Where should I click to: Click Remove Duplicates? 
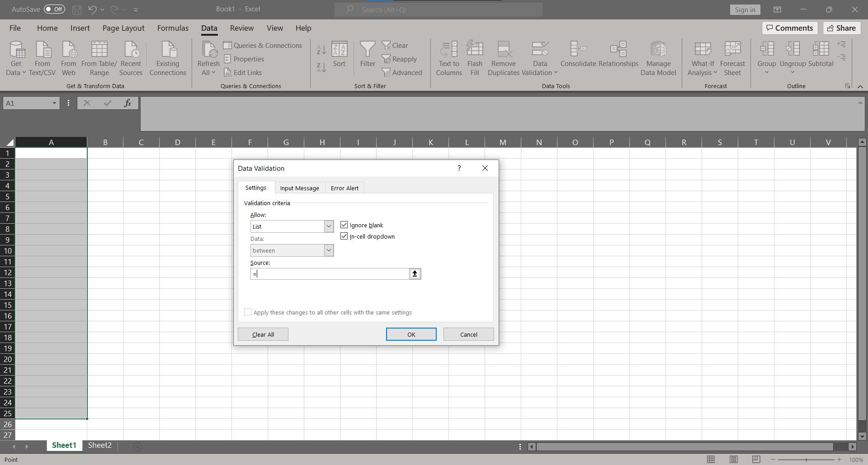[x=504, y=59]
